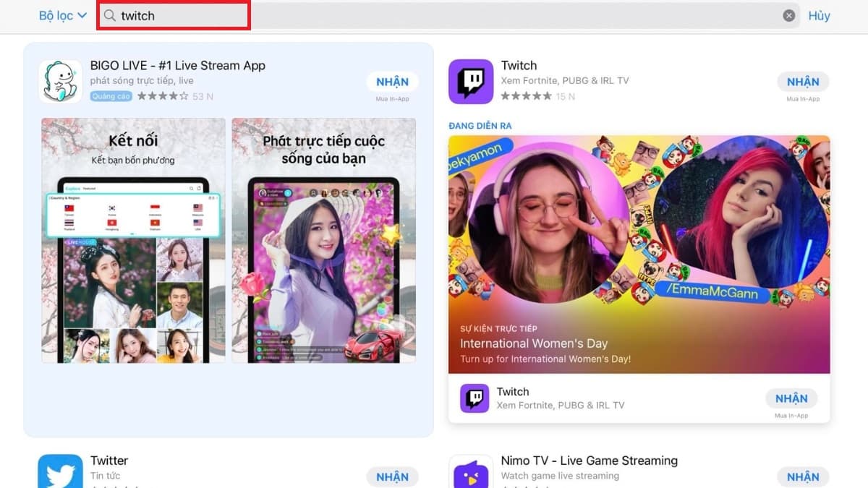Open Nimo TV - Live Game Streaming title

(x=590, y=461)
